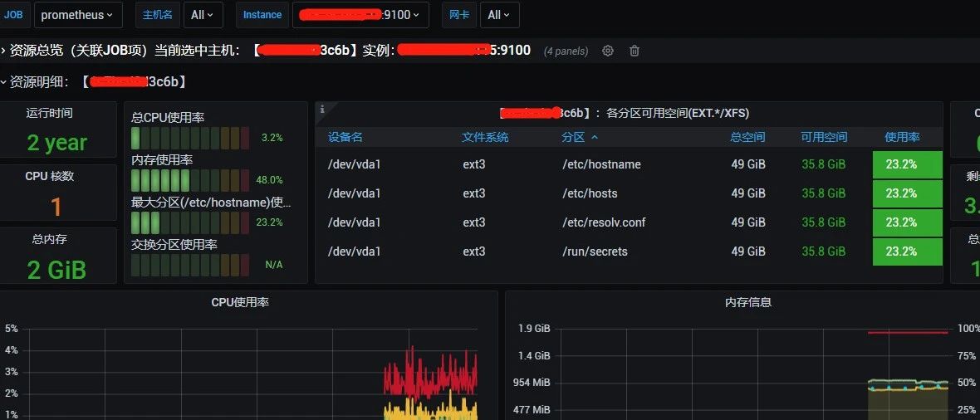This screenshot has height=420, width=980.
Task: Click the 最大分区 usage bar gauge
Action: 190,222
